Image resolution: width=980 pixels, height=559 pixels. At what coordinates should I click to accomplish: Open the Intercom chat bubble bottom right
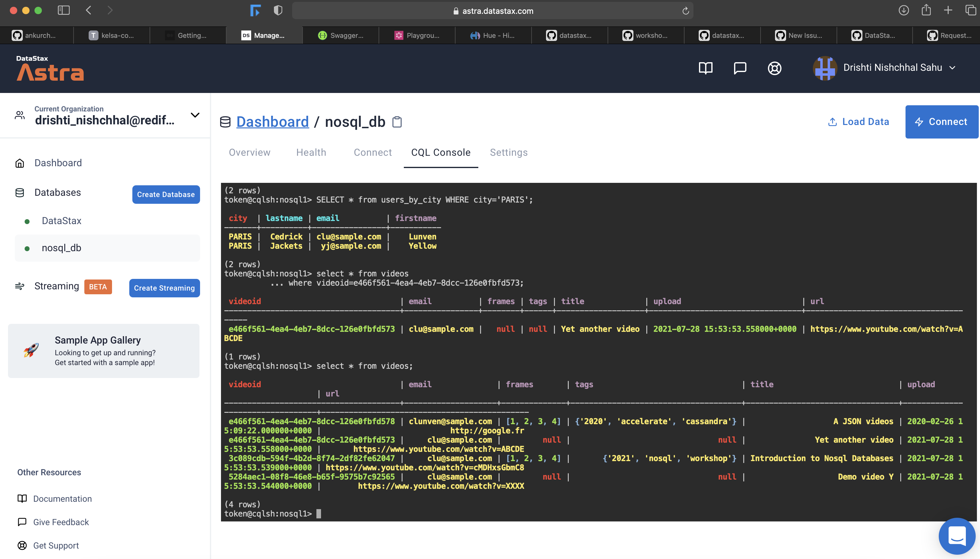pos(956,536)
